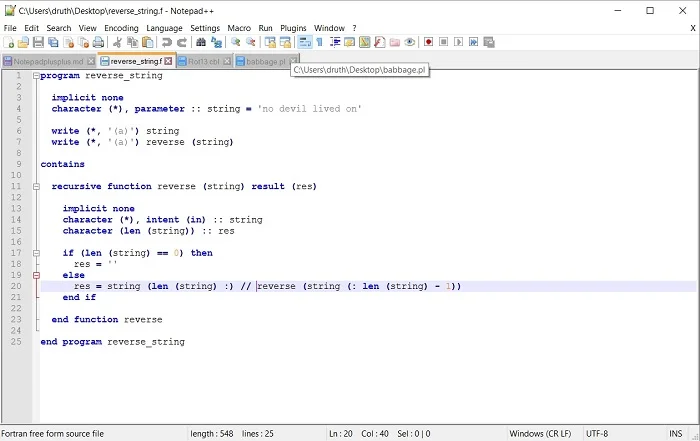Click line number 25 in the margin

pos(16,342)
